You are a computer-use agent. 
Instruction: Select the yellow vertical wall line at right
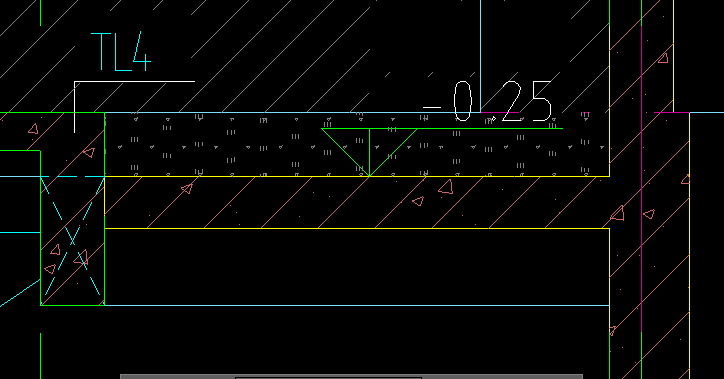coord(689,245)
